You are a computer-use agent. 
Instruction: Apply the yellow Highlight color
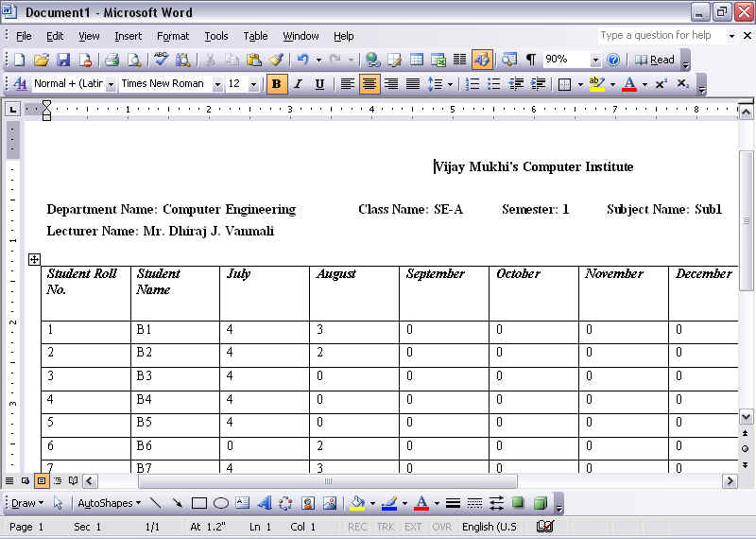point(595,84)
